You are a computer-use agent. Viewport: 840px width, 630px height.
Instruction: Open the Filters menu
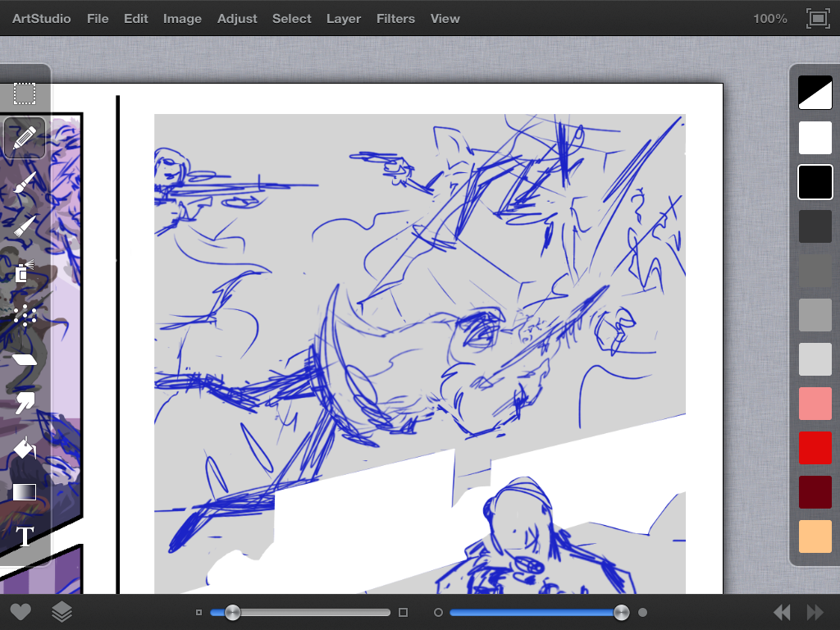(395, 19)
